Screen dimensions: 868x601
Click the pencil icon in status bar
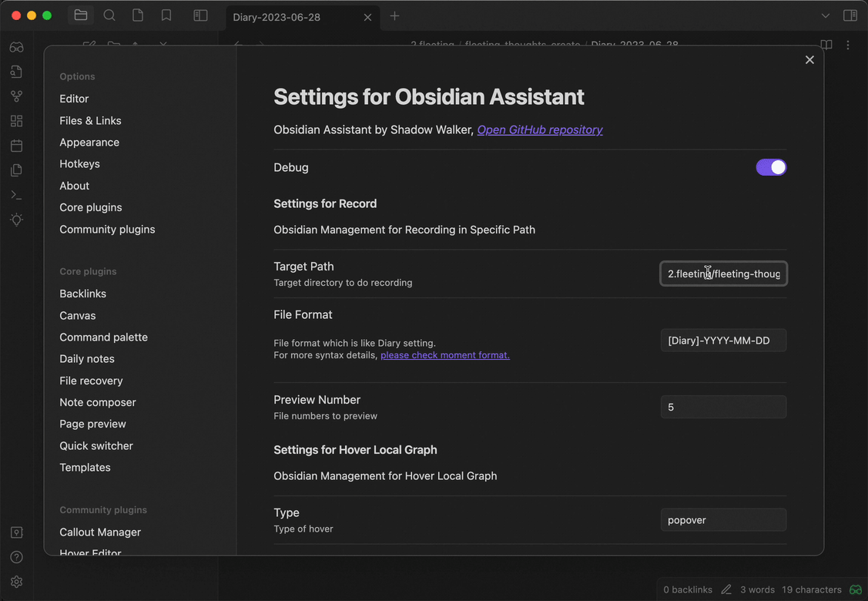pyautogui.click(x=726, y=589)
